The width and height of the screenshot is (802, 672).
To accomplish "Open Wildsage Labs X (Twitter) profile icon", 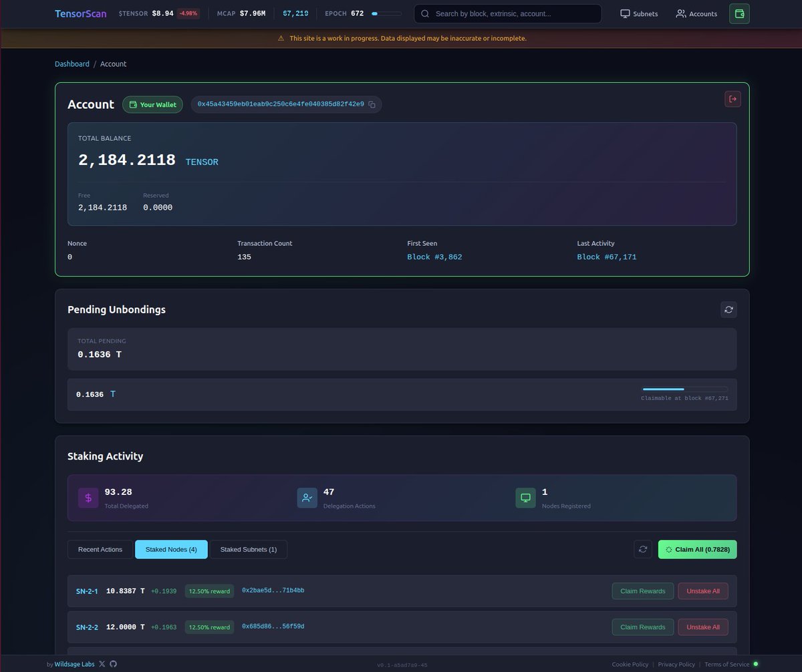I will [102, 664].
